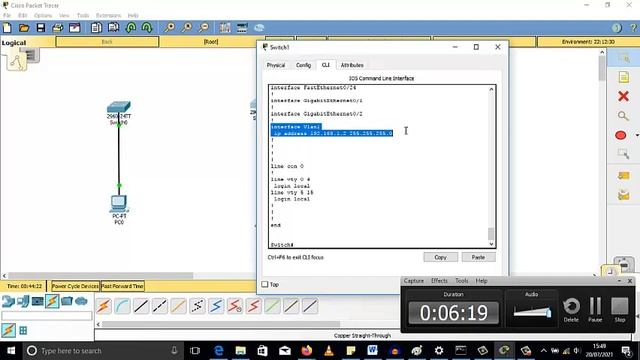Open the Activity Wizard toolbar icon
This screenshot has width=640, height=360.
(75, 28)
